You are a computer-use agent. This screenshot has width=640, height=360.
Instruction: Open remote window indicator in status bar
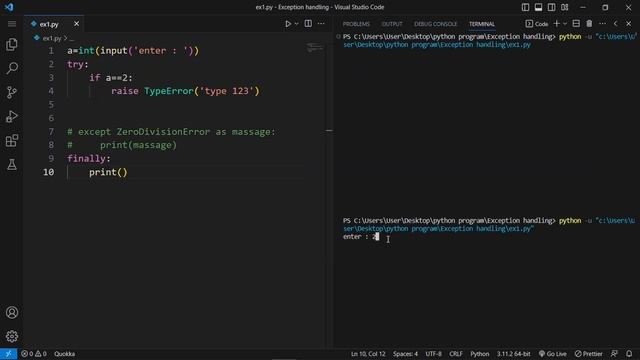pos(8,354)
